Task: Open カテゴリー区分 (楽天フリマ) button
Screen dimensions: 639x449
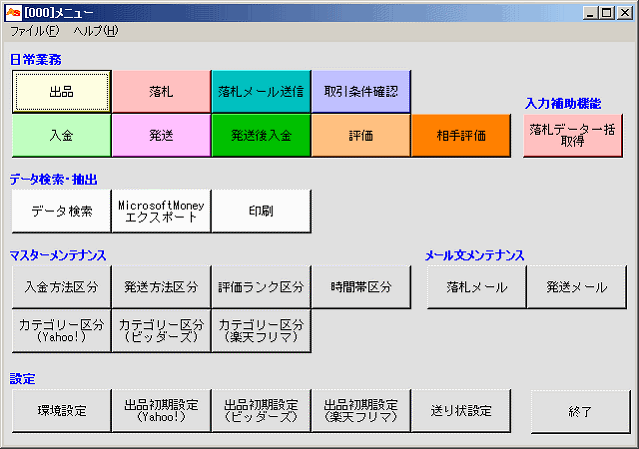Action: tap(261, 331)
